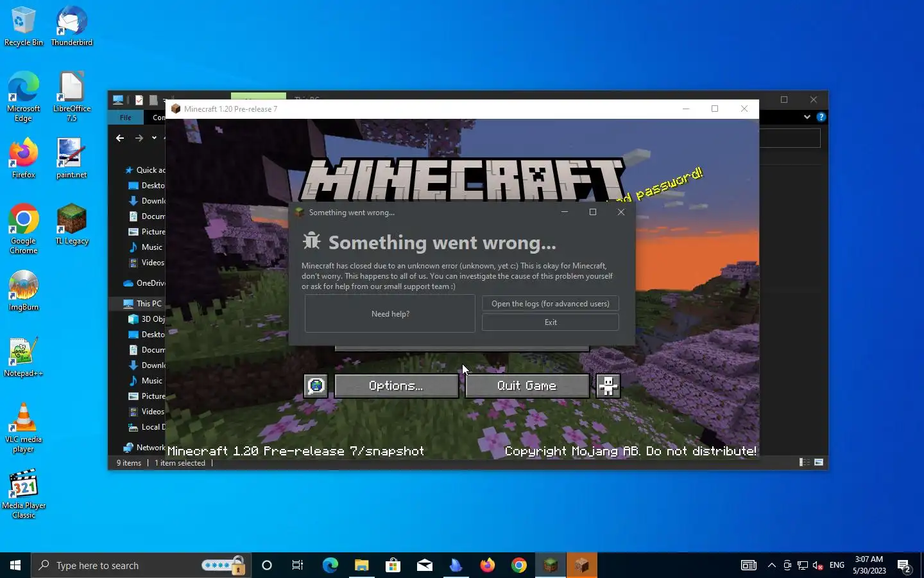Click File Explorer search box

(x=790, y=138)
